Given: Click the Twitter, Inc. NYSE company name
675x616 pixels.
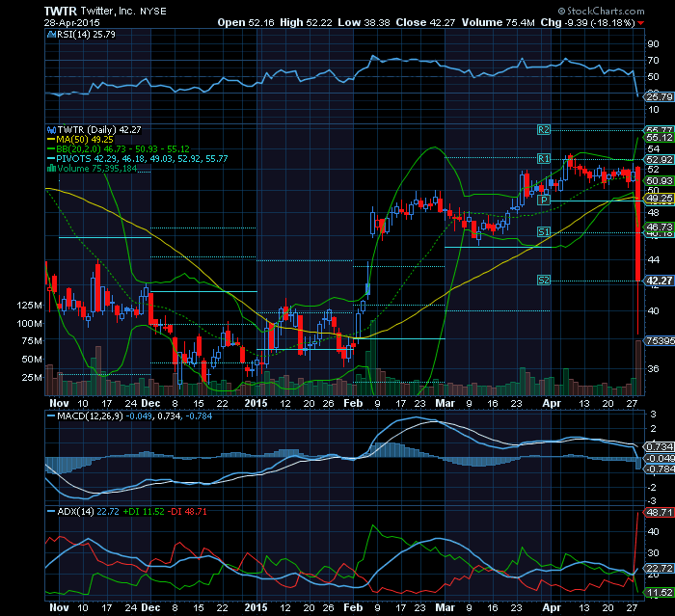Looking at the screenshot, I should pos(123,12).
